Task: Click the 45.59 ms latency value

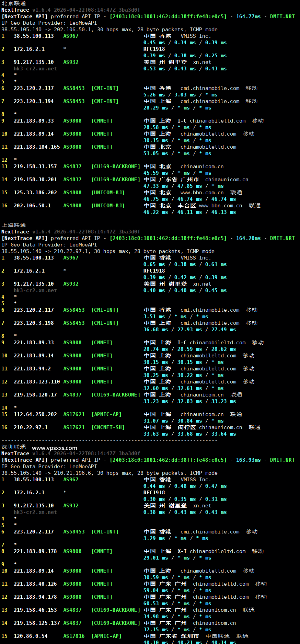Action: pyautogui.click(x=156, y=173)
